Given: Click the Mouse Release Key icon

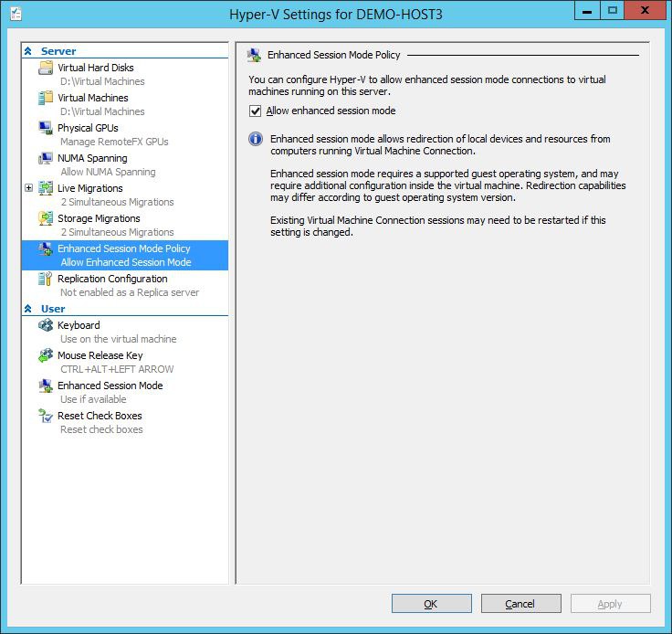Looking at the screenshot, I should point(46,355).
